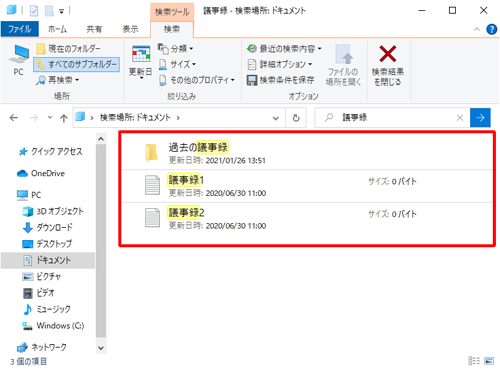Open その他のプロパティ dropdown
Image resolution: width=500 pixels, height=370 pixels.
click(x=197, y=80)
